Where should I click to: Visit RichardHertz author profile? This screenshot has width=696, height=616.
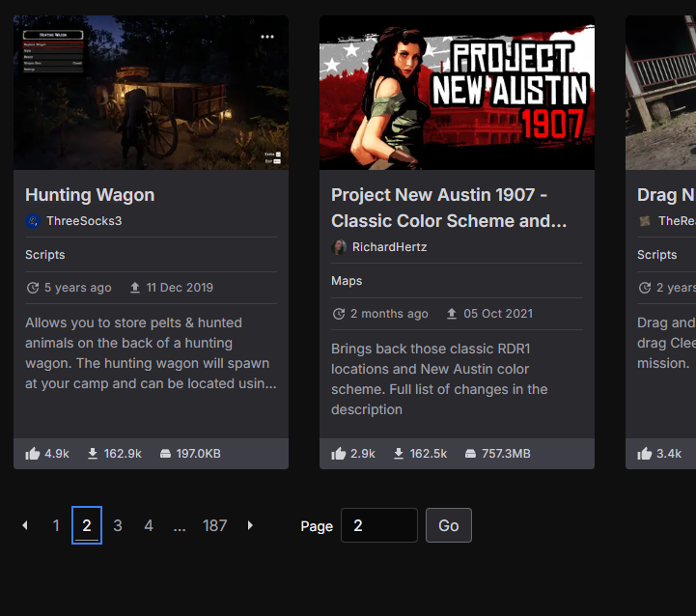tap(389, 247)
